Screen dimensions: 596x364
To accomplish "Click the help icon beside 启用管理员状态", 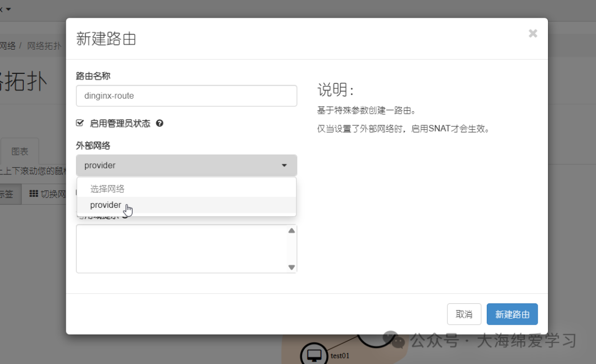I will pos(159,123).
